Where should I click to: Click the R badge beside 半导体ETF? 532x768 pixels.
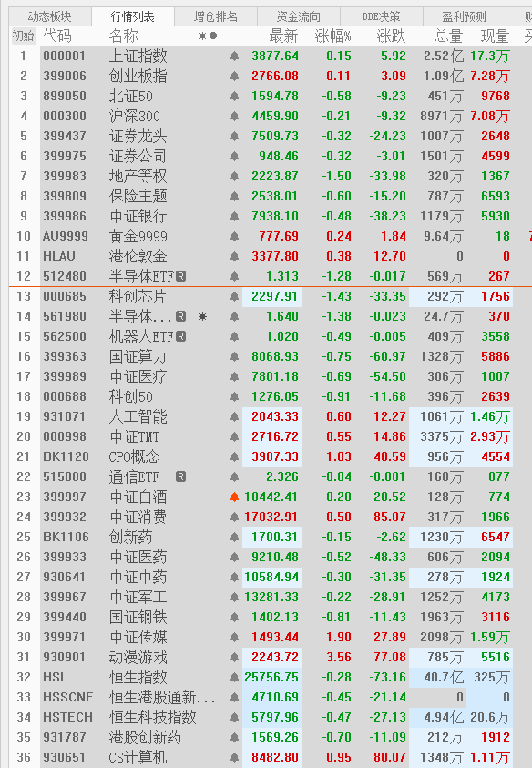180,276
